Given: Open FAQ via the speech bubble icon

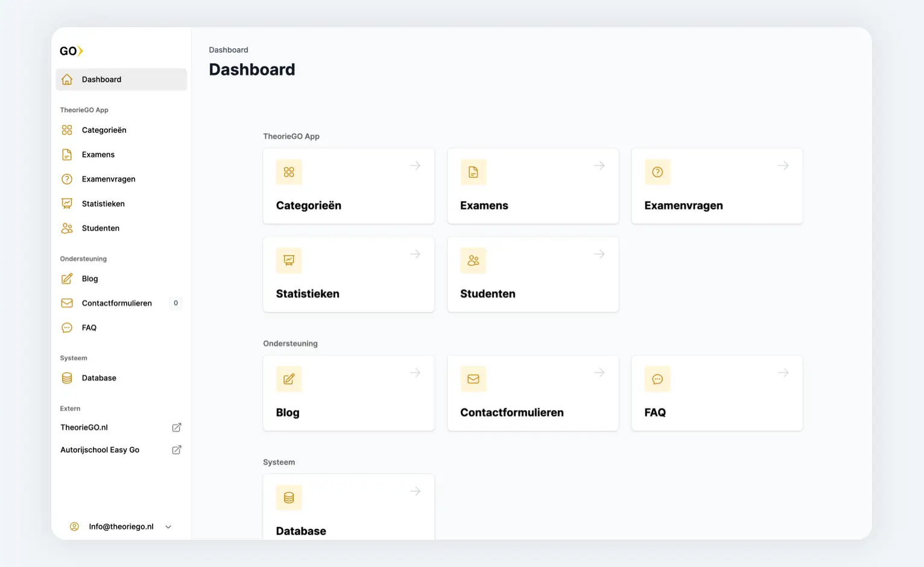Looking at the screenshot, I should pyautogui.click(x=657, y=379).
